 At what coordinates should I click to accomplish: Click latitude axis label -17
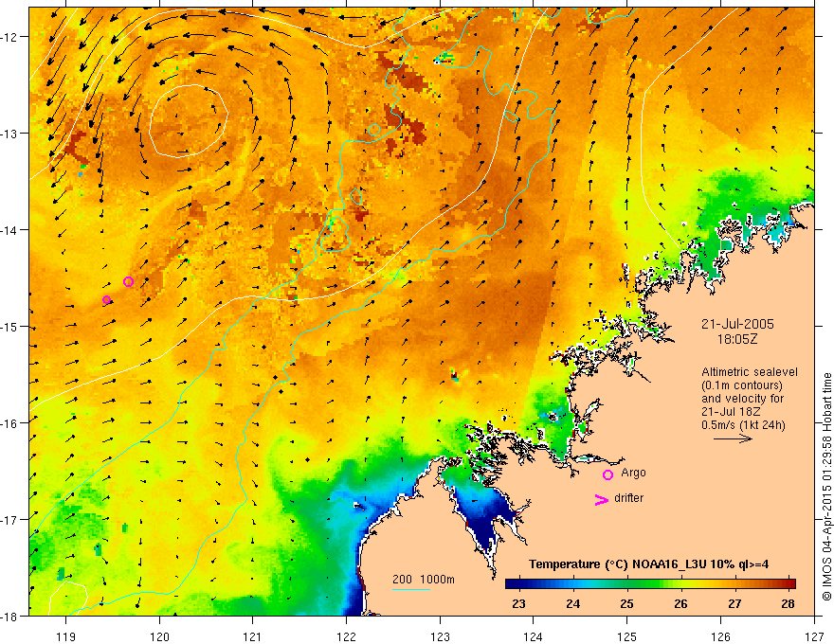tap(9, 520)
